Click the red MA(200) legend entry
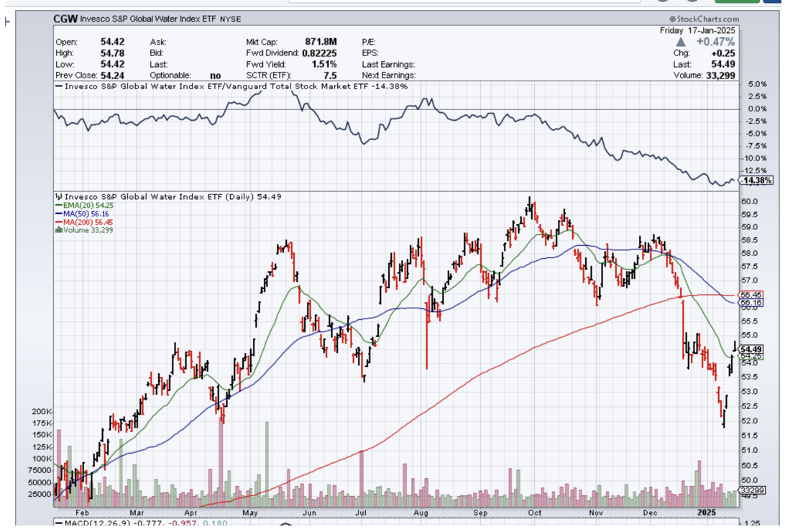This screenshot has width=785, height=532. click(86, 223)
